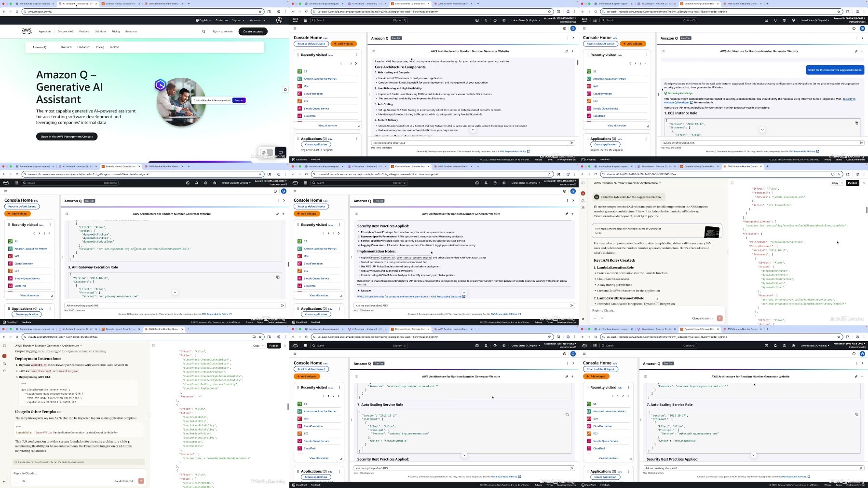Copy the API Gateway Execution Role code block

click(x=278, y=277)
